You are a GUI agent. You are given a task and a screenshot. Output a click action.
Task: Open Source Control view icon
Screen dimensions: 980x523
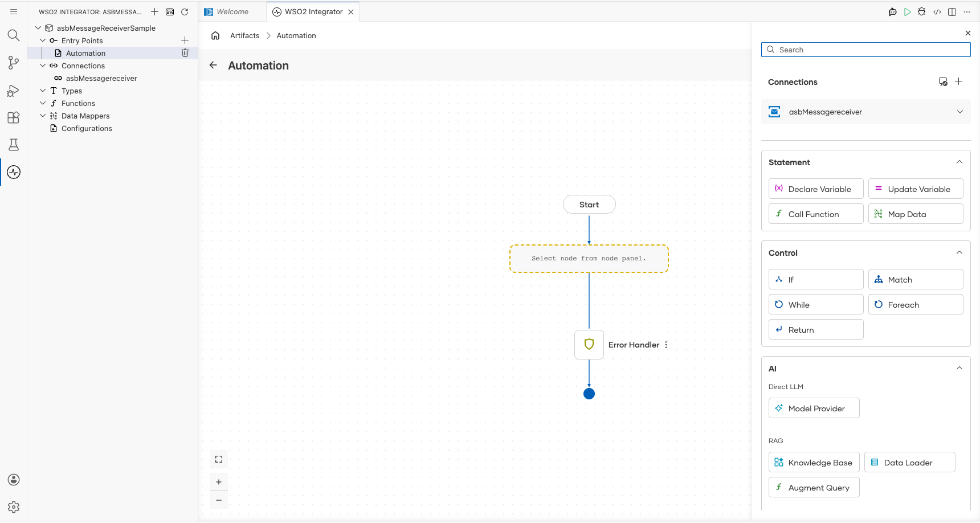[x=14, y=63]
